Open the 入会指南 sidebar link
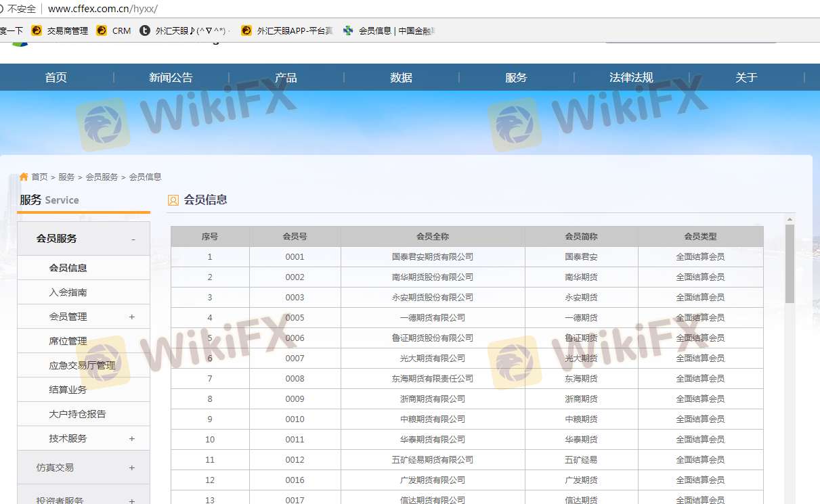This screenshot has height=504, width=820. click(68, 292)
